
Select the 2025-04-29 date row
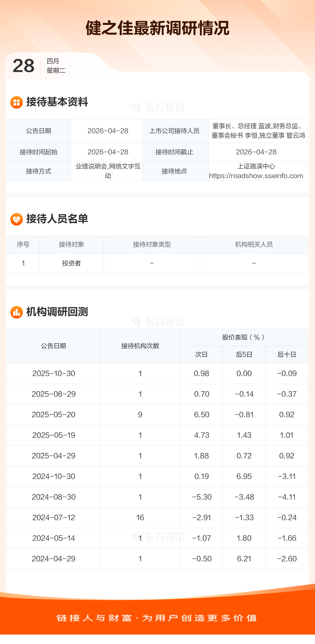(157, 456)
